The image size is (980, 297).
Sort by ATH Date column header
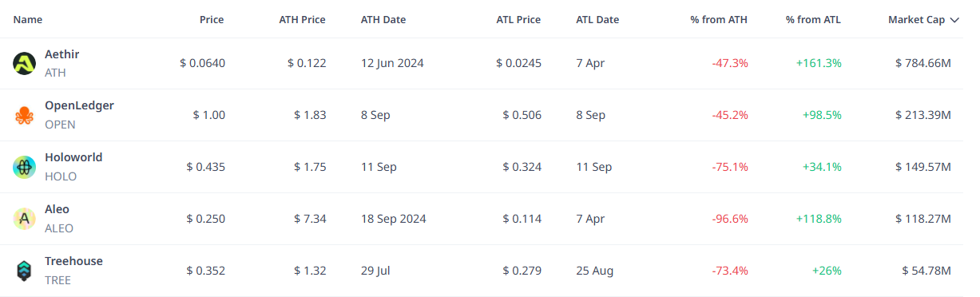[383, 20]
